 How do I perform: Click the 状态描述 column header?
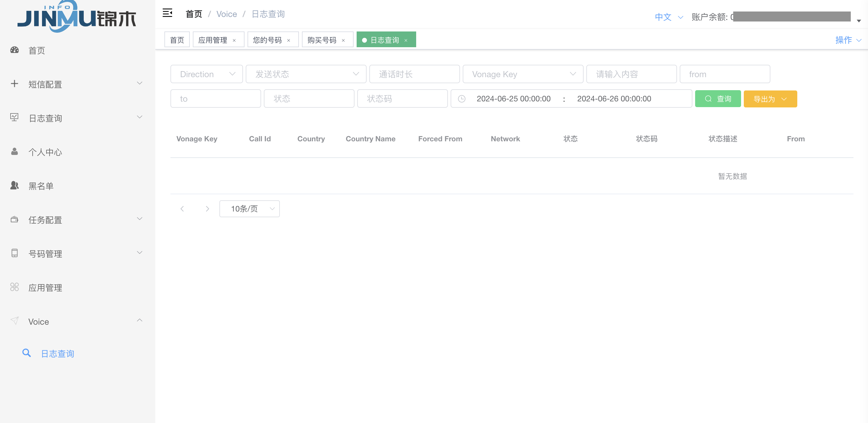pos(723,139)
